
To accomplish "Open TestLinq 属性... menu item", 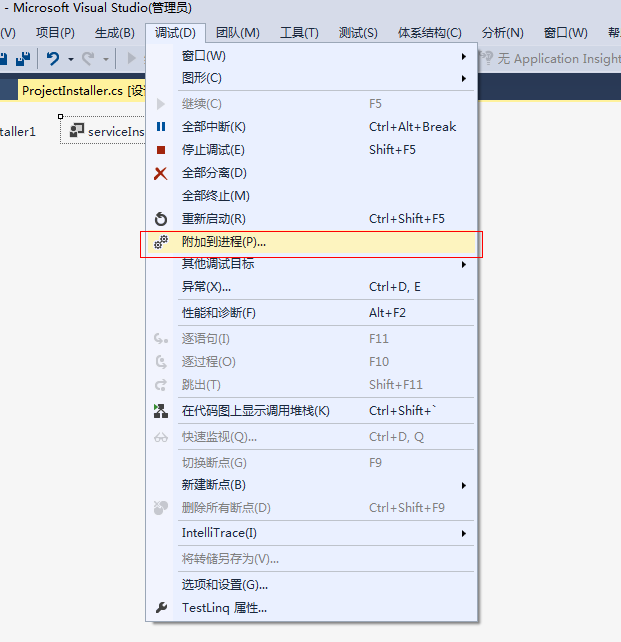I will [312, 608].
